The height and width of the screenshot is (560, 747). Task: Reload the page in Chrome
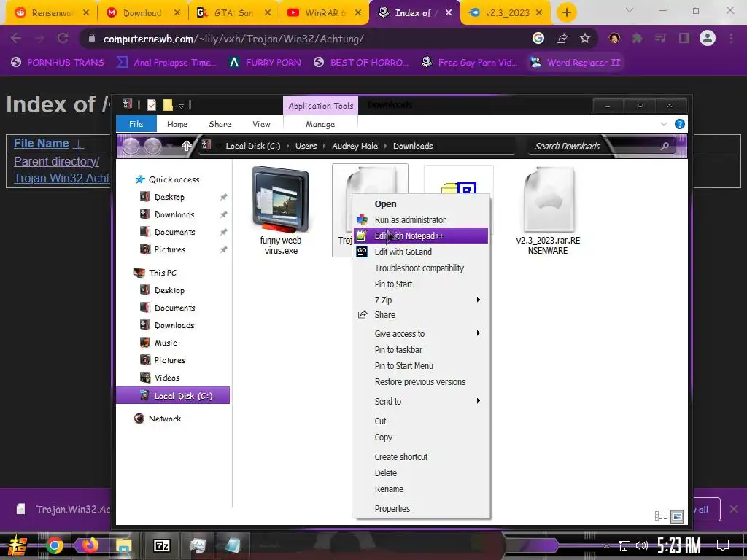tap(63, 38)
